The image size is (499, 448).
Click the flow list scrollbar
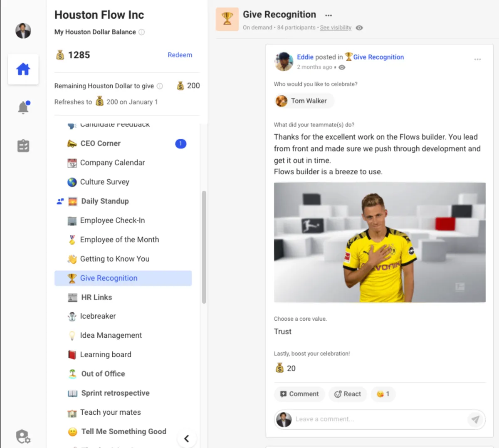click(x=204, y=247)
